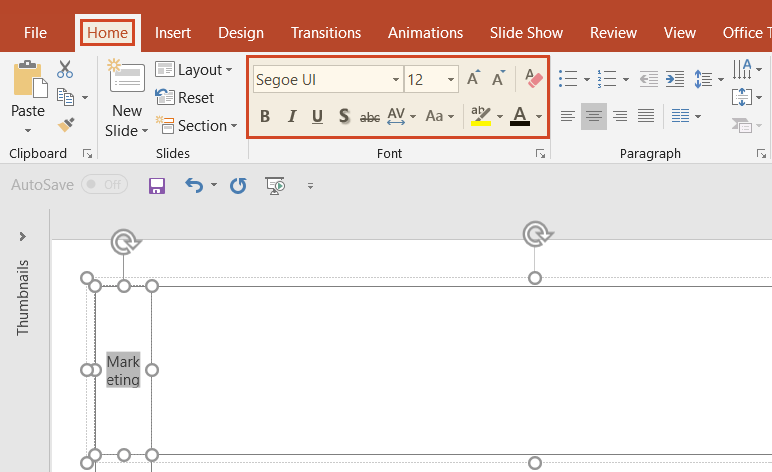This screenshot has width=772, height=472.
Task: Expand the Thumbnails pane
Action: (22, 236)
